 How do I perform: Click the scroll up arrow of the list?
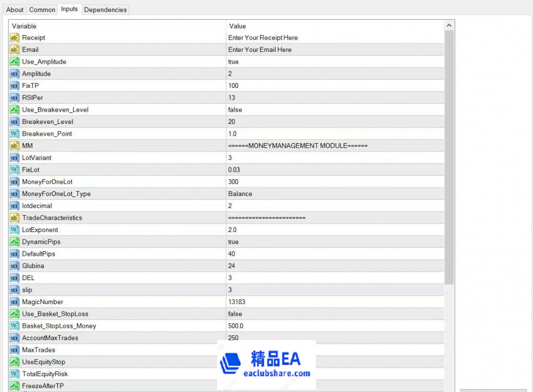tap(449, 25)
